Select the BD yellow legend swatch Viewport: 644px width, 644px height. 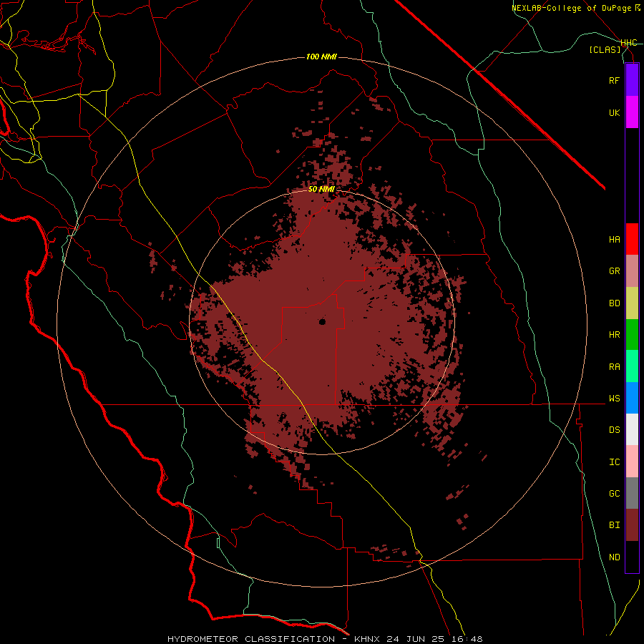point(632,303)
